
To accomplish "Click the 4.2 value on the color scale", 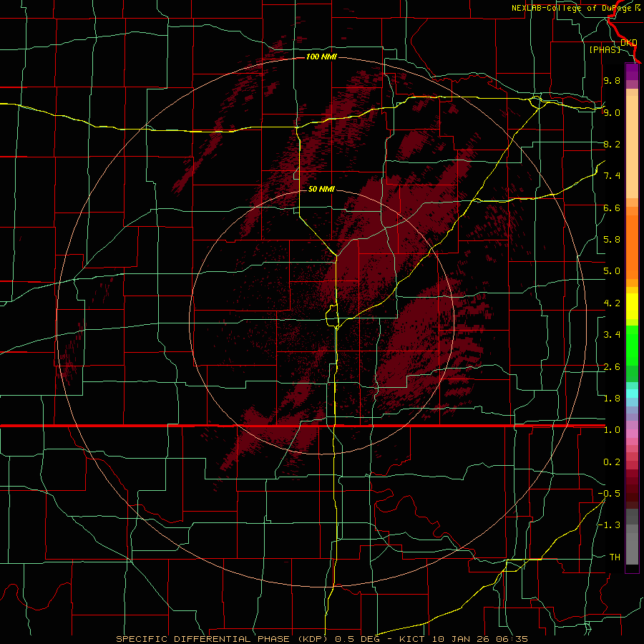I will [612, 303].
